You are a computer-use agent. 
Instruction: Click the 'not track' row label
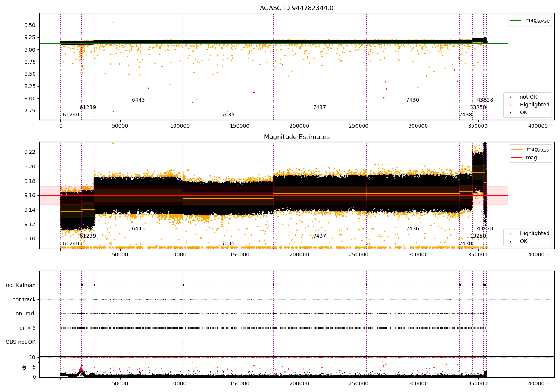pyautogui.click(x=24, y=299)
